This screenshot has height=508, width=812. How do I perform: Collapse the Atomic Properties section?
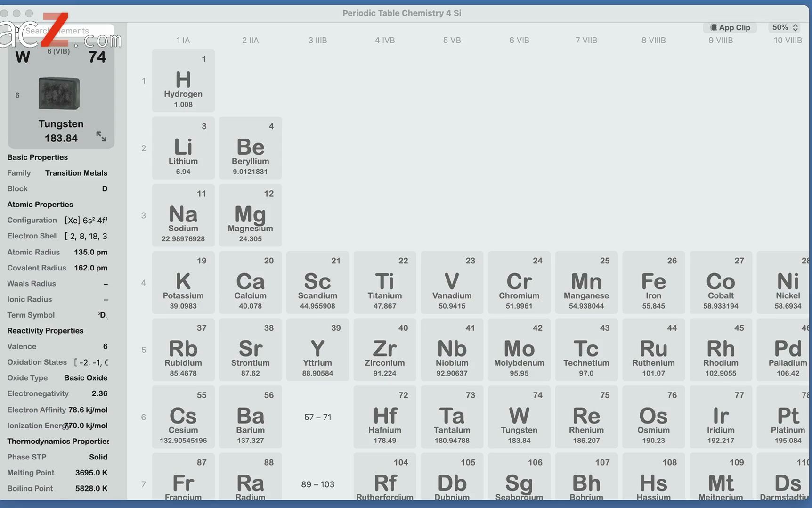click(40, 204)
